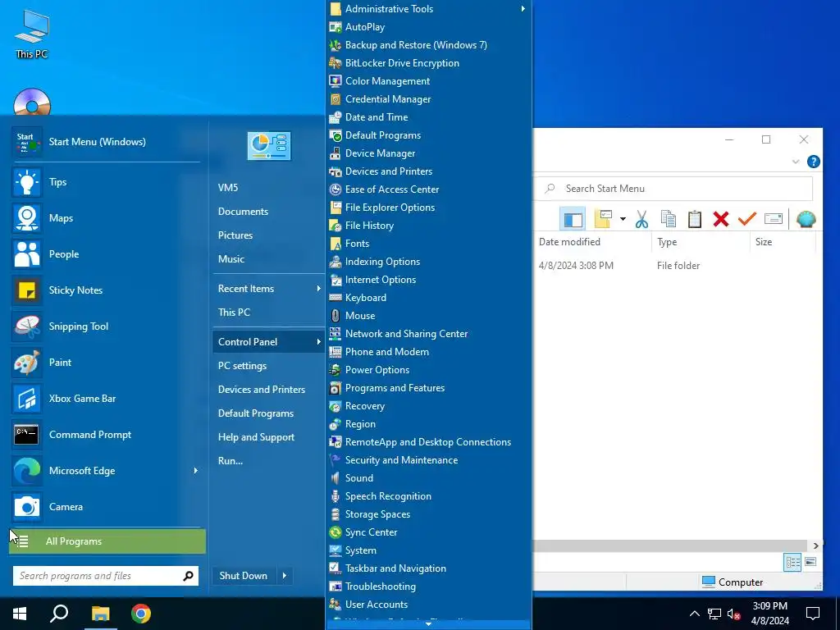
Task: Open the folder options dropdown arrow in toolbar
Action: tap(623, 219)
